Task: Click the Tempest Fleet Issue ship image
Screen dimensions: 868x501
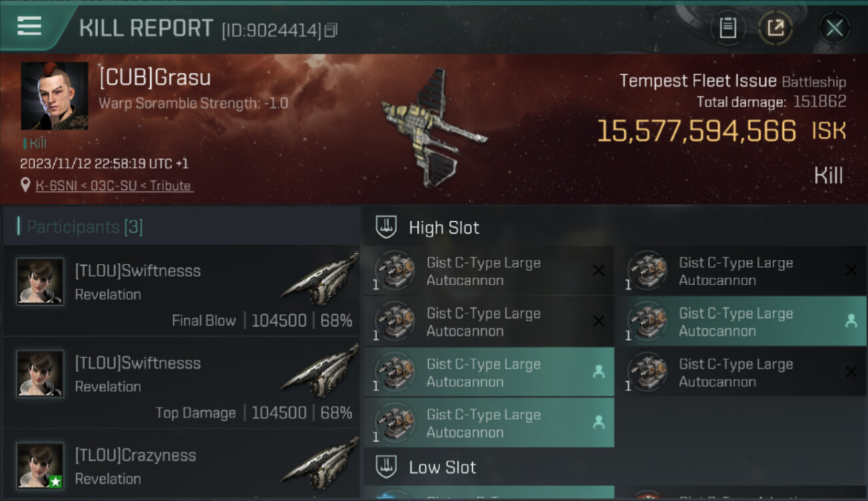Action: (434, 128)
